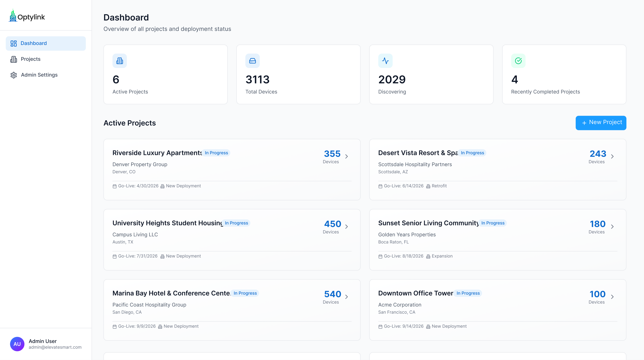Click calendar icon next to Go-Live 4/30/2026
Viewport: 644px width, 360px height.
114,186
